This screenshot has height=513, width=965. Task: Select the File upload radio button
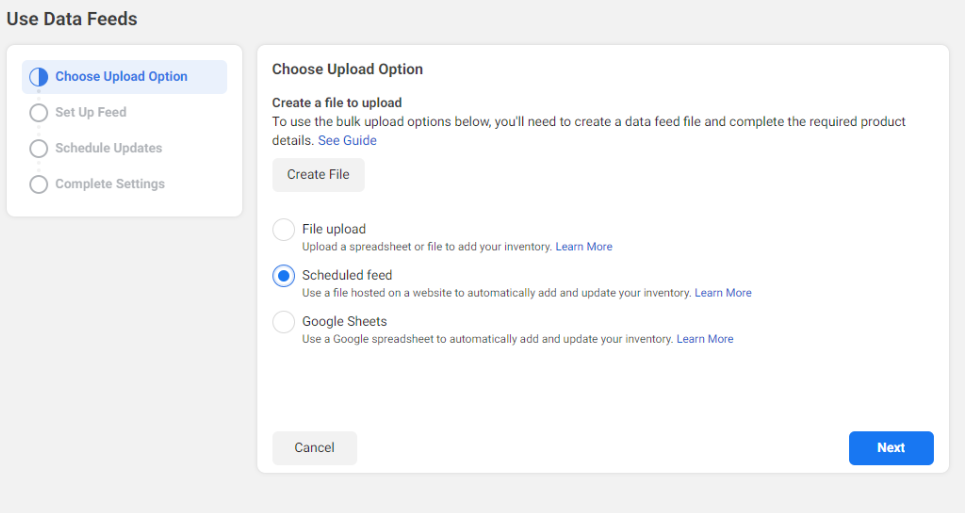click(x=284, y=230)
